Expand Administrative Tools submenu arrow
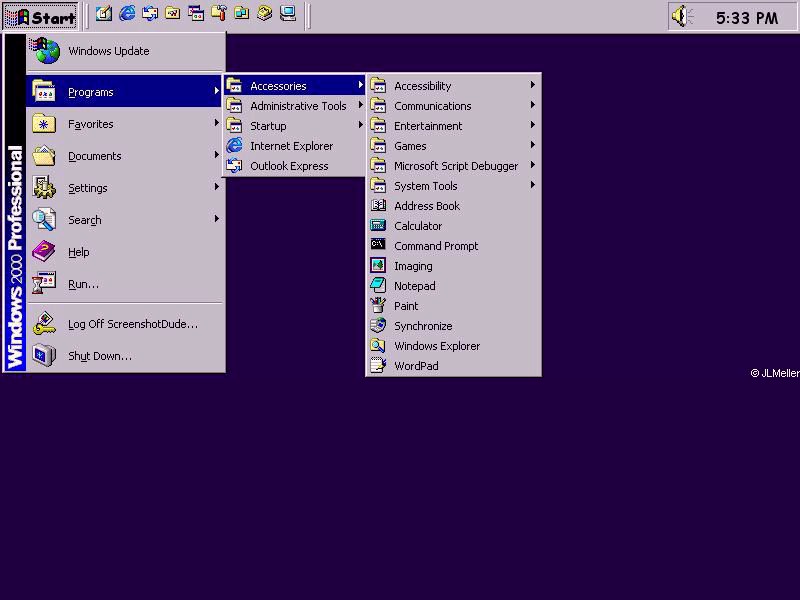The width and height of the screenshot is (800, 600). point(360,105)
